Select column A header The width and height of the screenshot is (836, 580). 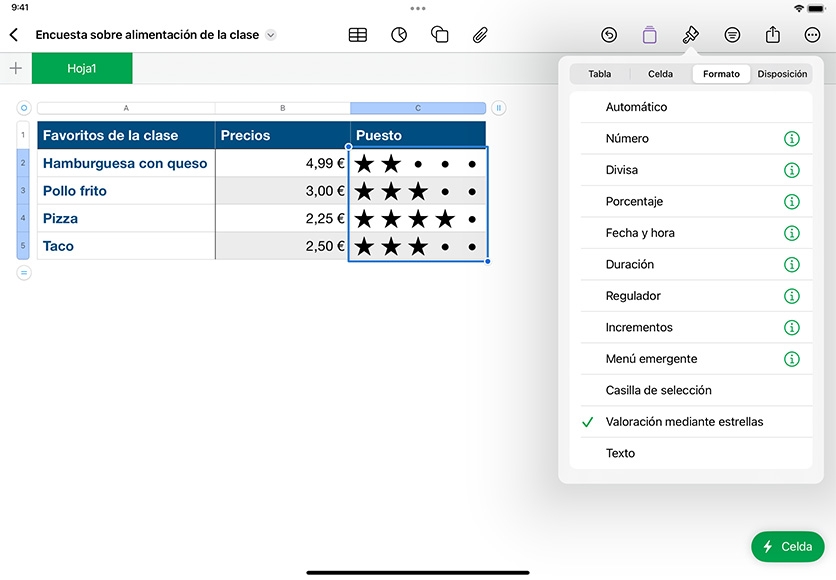click(126, 108)
